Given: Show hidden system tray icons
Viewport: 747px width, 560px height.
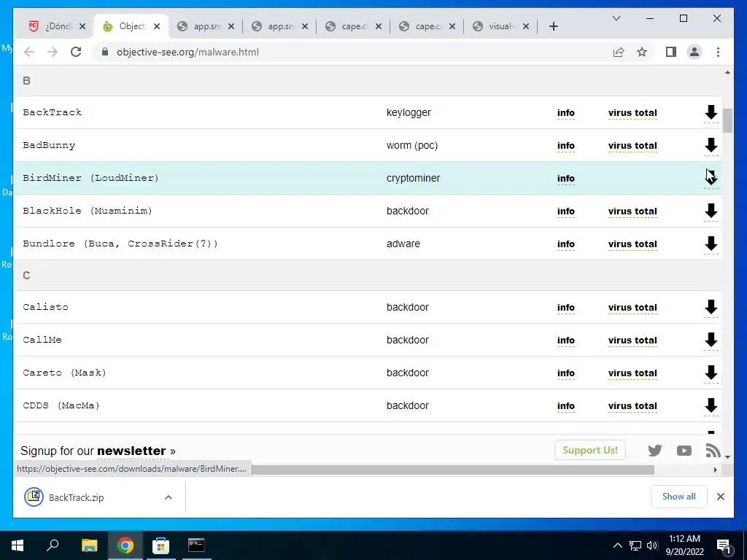Looking at the screenshot, I should pyautogui.click(x=617, y=545).
